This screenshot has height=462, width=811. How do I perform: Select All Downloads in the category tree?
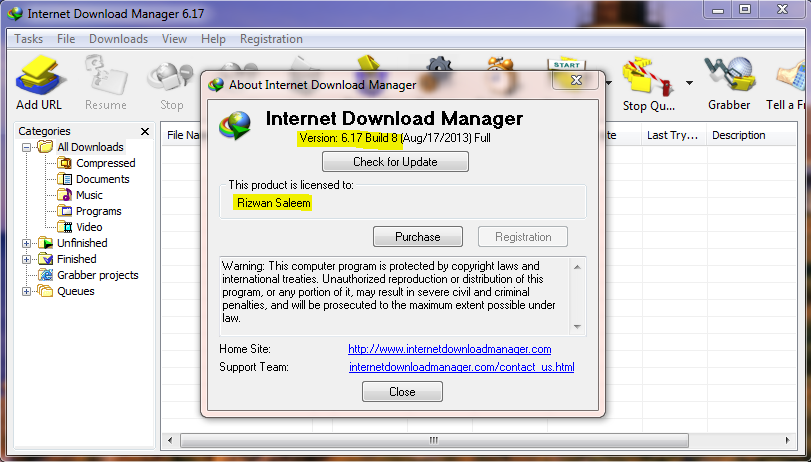tap(91, 147)
